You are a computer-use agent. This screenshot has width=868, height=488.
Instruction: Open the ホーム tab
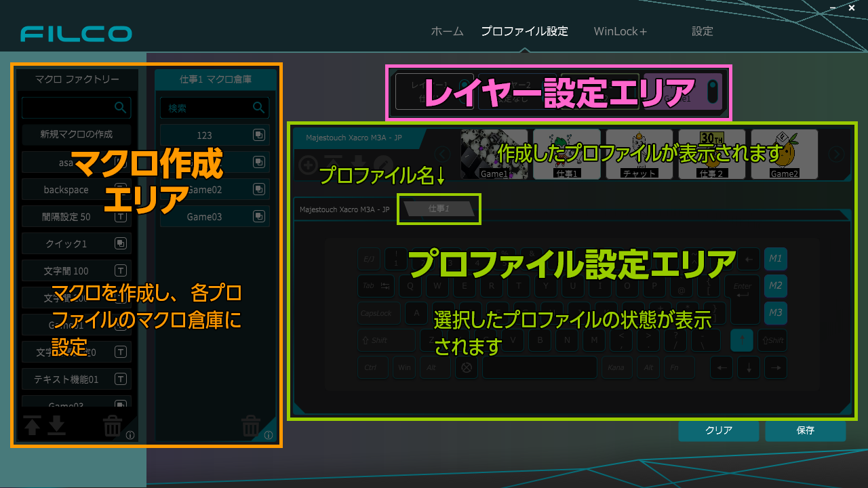pyautogui.click(x=447, y=31)
